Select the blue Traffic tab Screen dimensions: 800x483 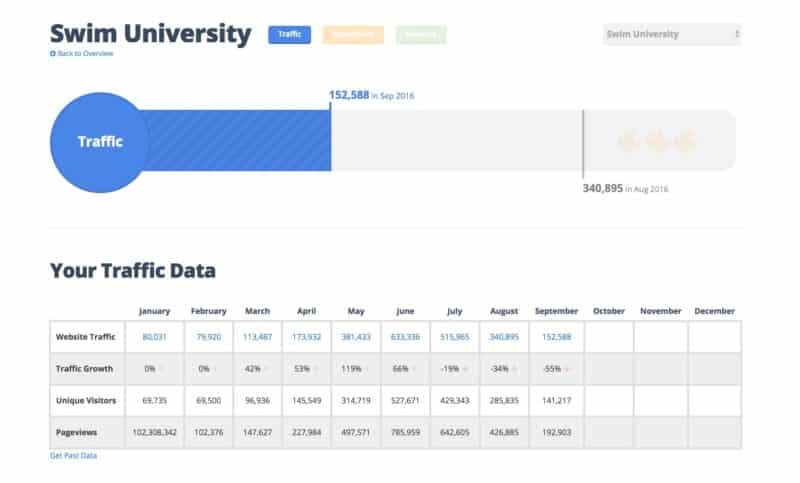click(x=289, y=35)
